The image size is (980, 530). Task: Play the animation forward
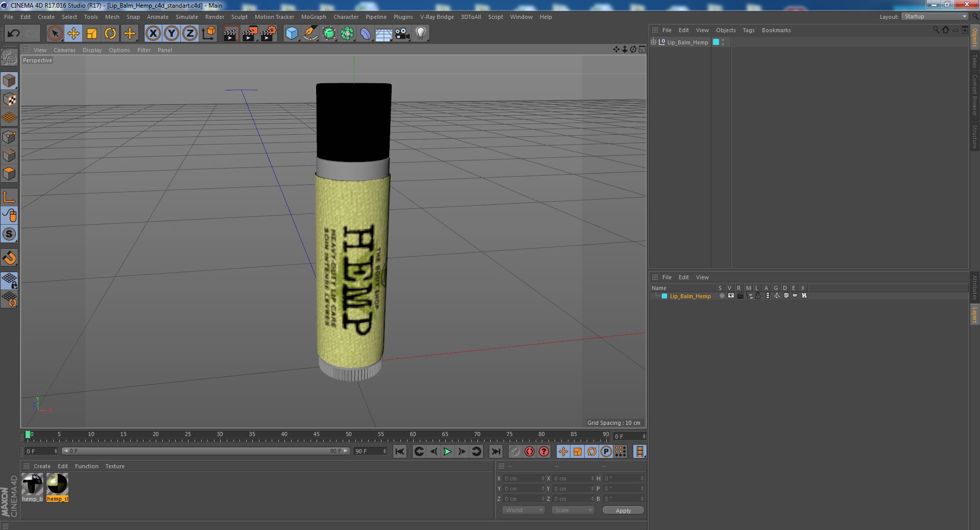pyautogui.click(x=447, y=451)
